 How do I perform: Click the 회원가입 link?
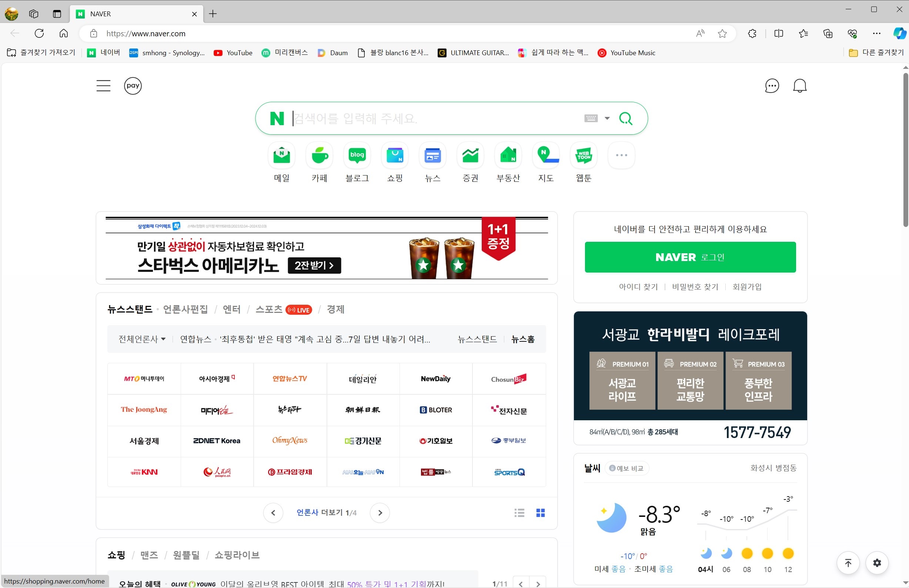(x=747, y=287)
